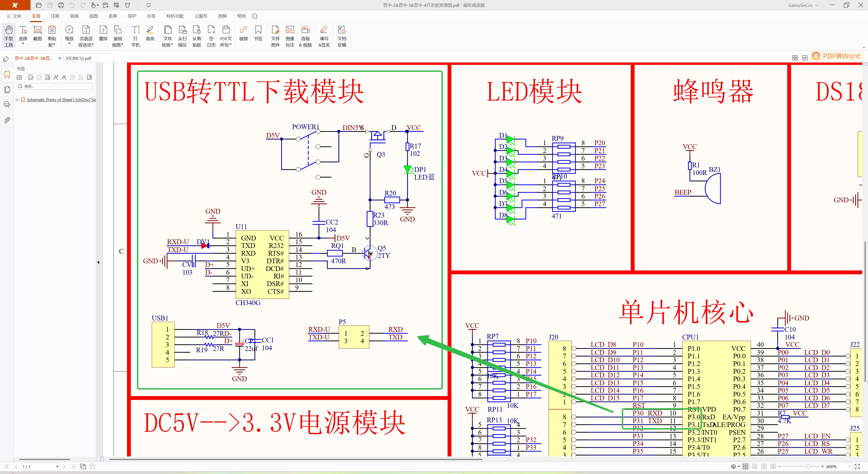Collapse the left navigation panel arrow
This screenshot has width=868, height=474.
98,262
